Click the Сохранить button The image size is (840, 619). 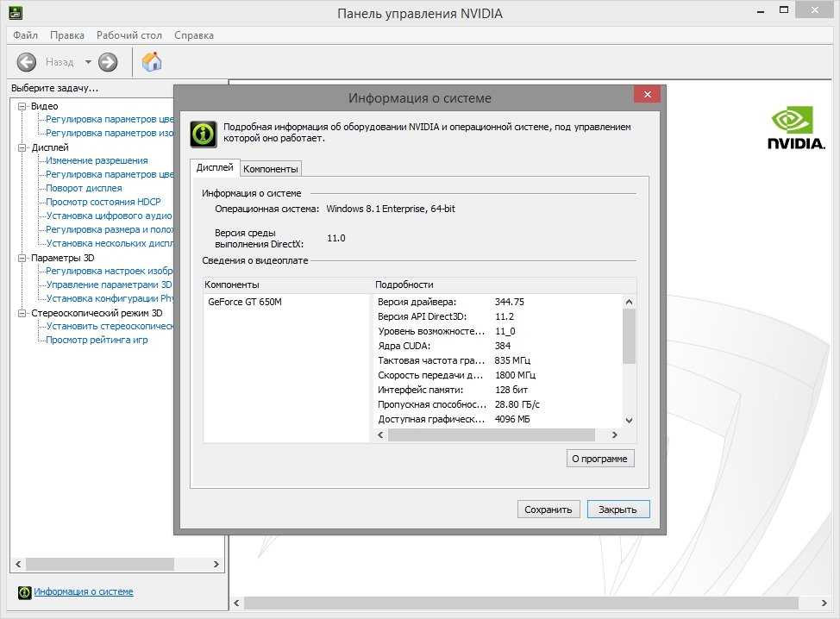pos(548,510)
